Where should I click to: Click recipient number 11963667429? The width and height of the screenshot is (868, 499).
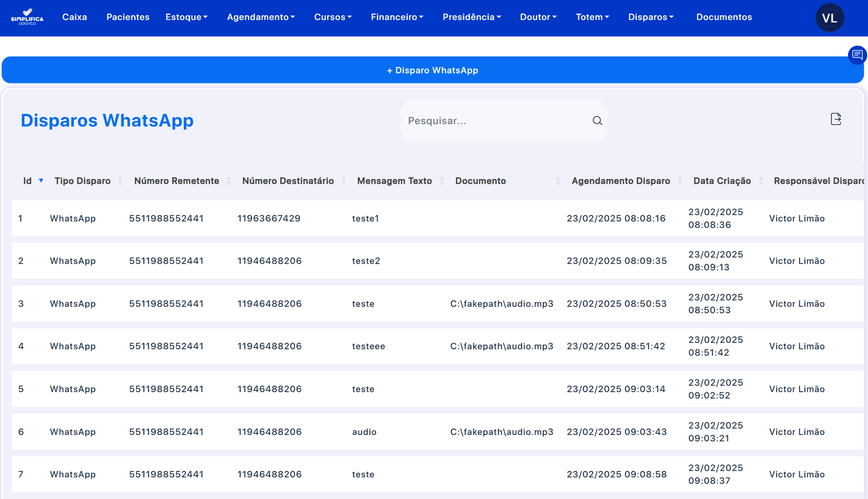269,218
